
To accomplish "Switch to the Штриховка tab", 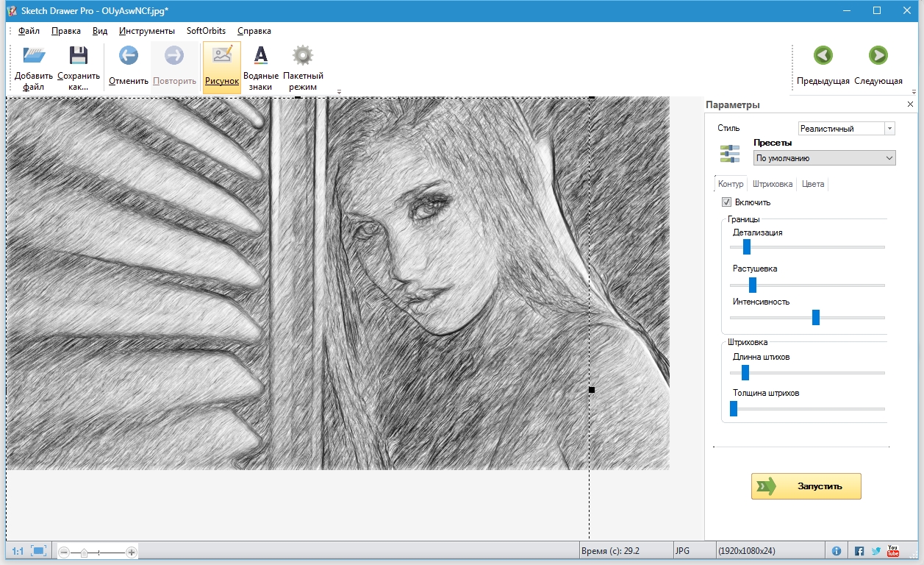I will pyautogui.click(x=773, y=184).
